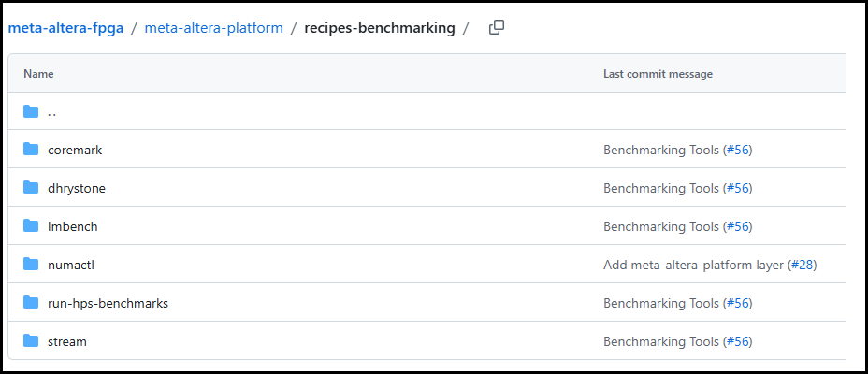Image resolution: width=868 pixels, height=374 pixels.
Task: Open the run-hps-benchmarks directory
Action: [108, 303]
